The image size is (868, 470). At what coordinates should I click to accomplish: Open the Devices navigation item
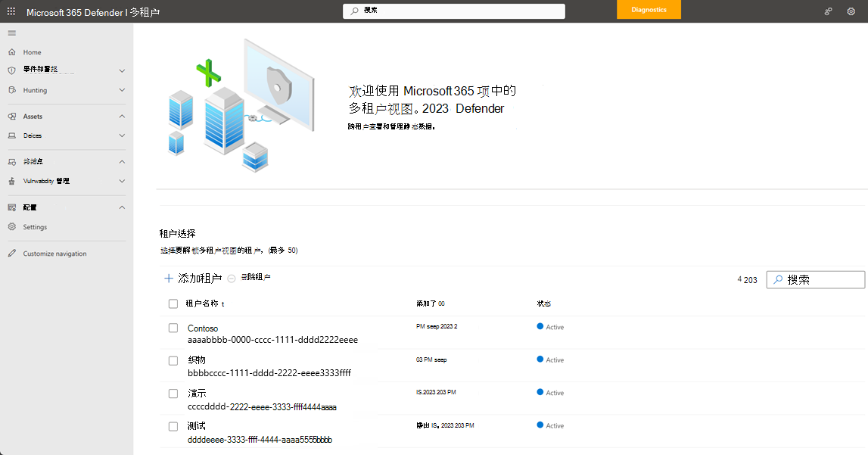[x=32, y=135]
